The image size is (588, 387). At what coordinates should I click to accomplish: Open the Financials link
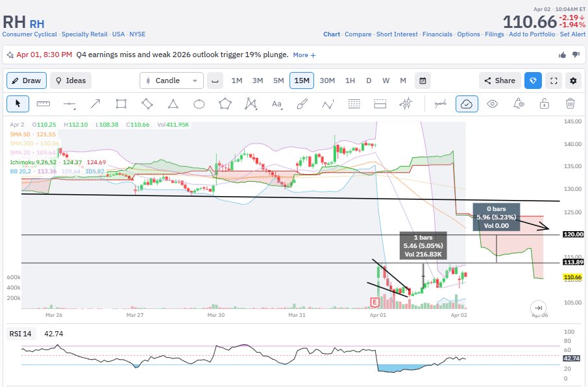pos(437,34)
